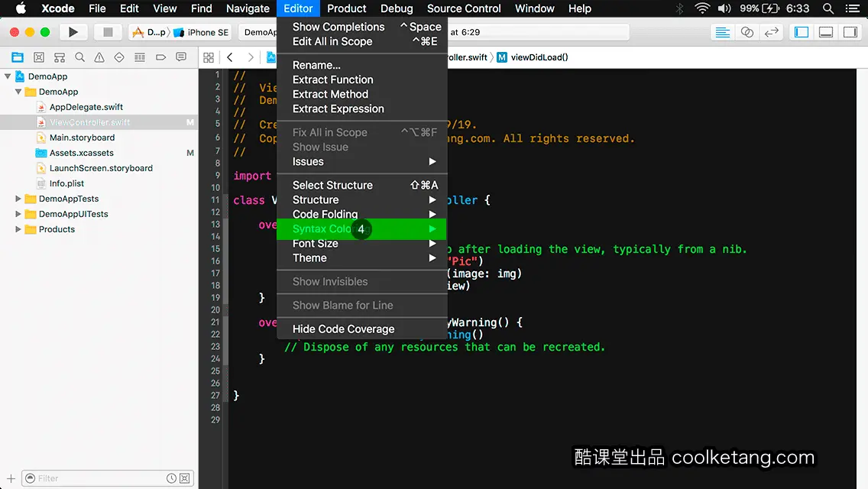Open Spotlight search in menu bar
Viewport: 868px width, 489px height.
pyautogui.click(x=828, y=8)
